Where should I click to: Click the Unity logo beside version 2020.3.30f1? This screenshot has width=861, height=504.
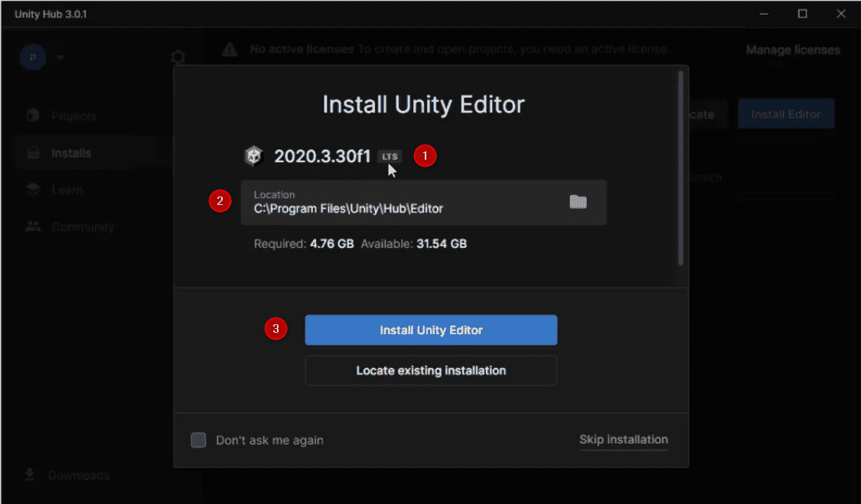[x=253, y=156]
